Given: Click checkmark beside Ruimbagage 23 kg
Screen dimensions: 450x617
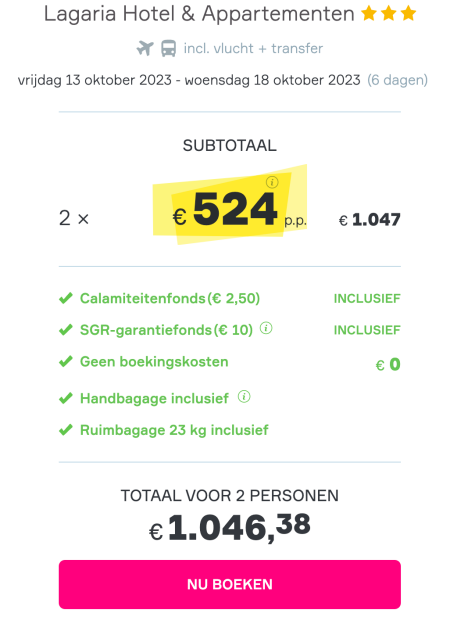Looking at the screenshot, I should (x=66, y=430).
